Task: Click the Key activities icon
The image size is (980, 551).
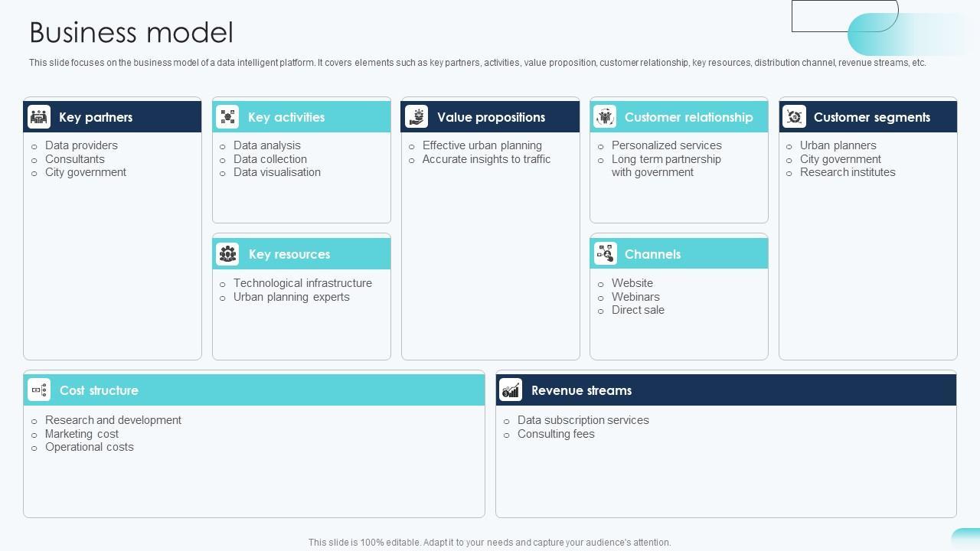Action: coord(227,117)
